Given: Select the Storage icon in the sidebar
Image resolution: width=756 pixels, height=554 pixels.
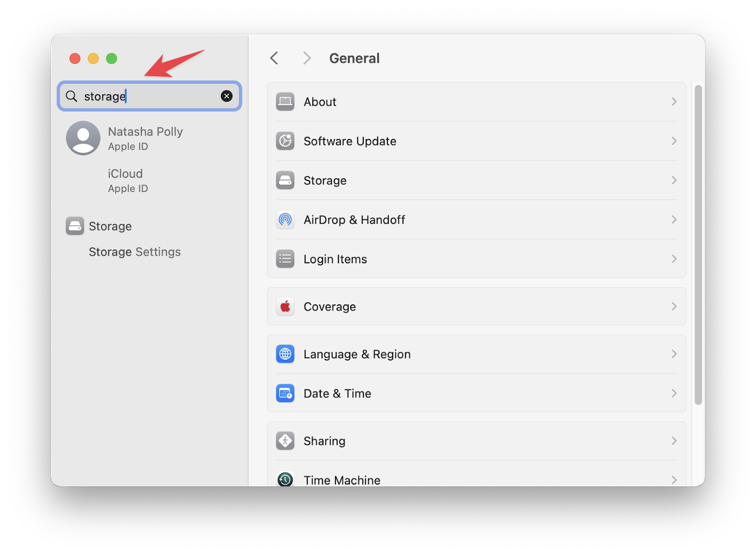Looking at the screenshot, I should point(75,226).
